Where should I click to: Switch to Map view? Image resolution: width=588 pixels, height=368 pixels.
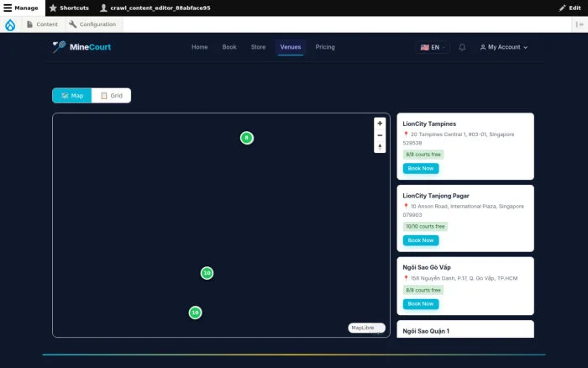pos(72,96)
